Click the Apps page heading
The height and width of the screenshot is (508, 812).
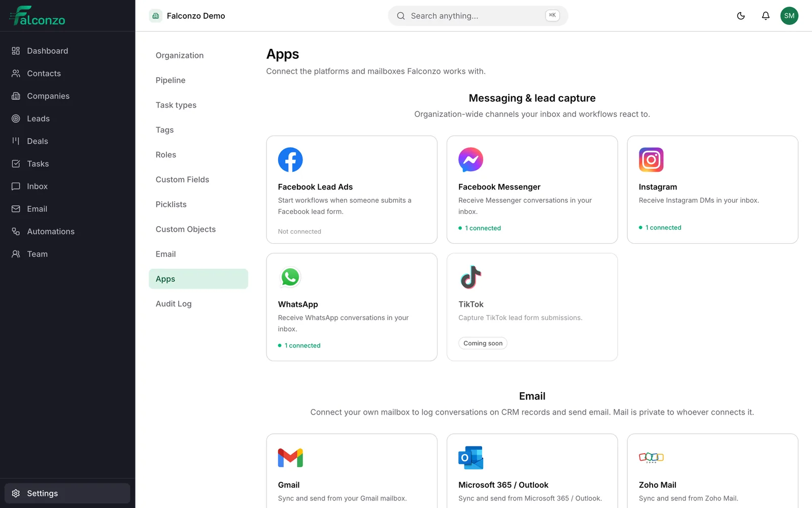[283, 54]
